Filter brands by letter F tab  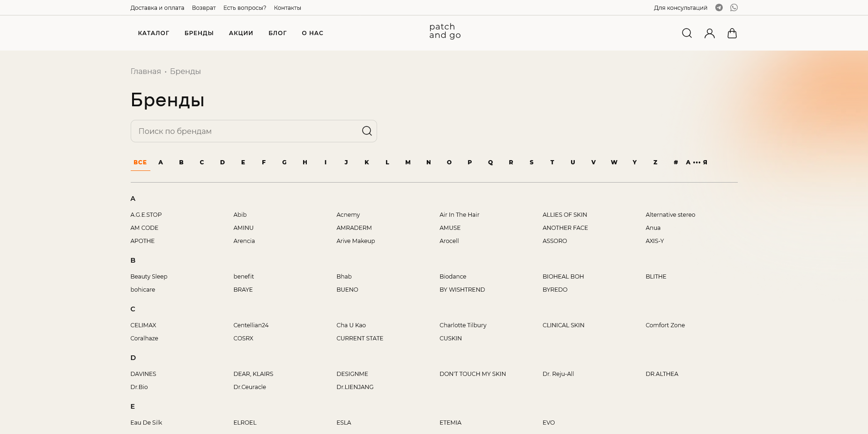coord(264,162)
